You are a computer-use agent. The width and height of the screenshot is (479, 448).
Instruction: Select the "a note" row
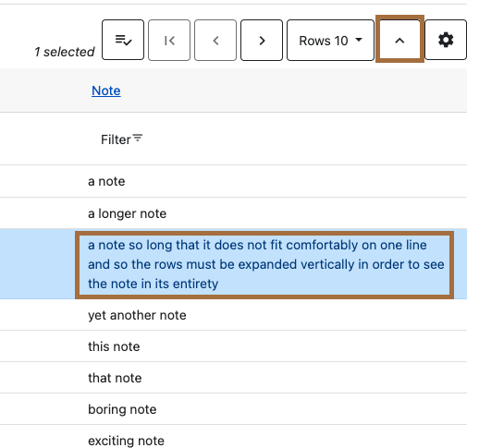233,181
